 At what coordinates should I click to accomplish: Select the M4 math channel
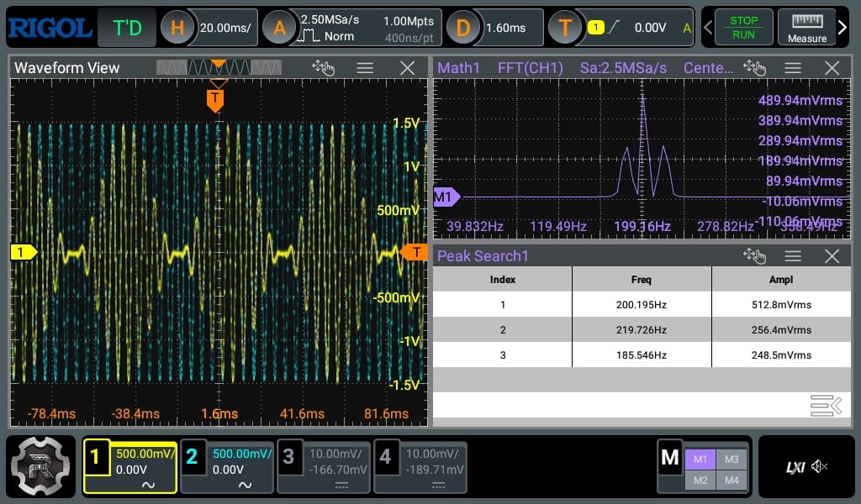click(732, 480)
